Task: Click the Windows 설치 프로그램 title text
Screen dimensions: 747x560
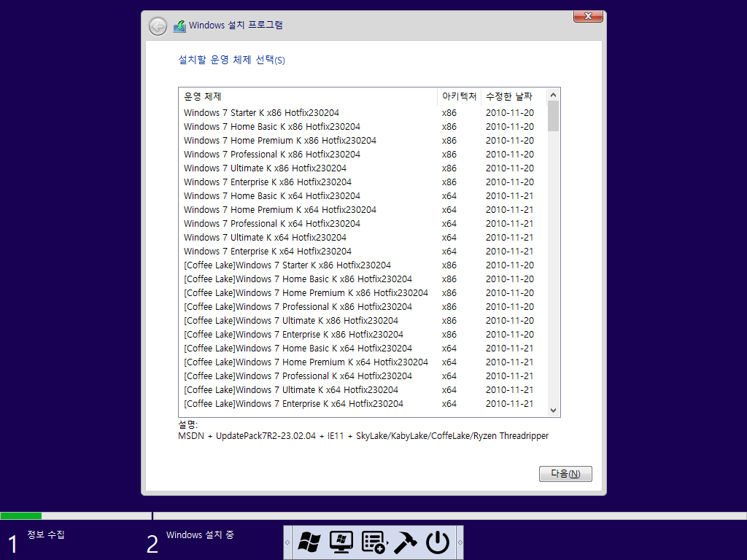Action: [236, 26]
